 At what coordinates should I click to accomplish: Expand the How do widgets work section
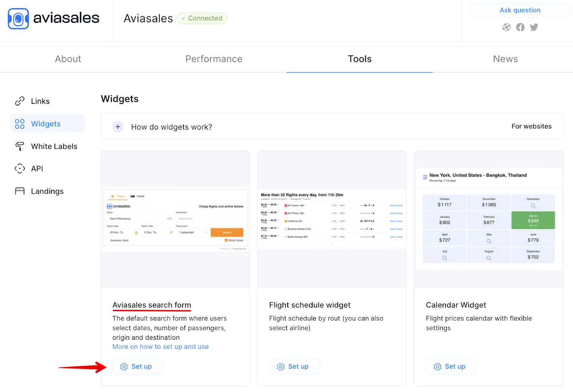click(118, 127)
